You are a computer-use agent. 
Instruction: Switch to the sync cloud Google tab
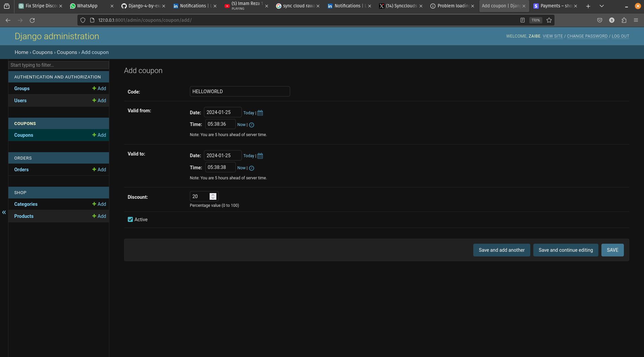(298, 6)
